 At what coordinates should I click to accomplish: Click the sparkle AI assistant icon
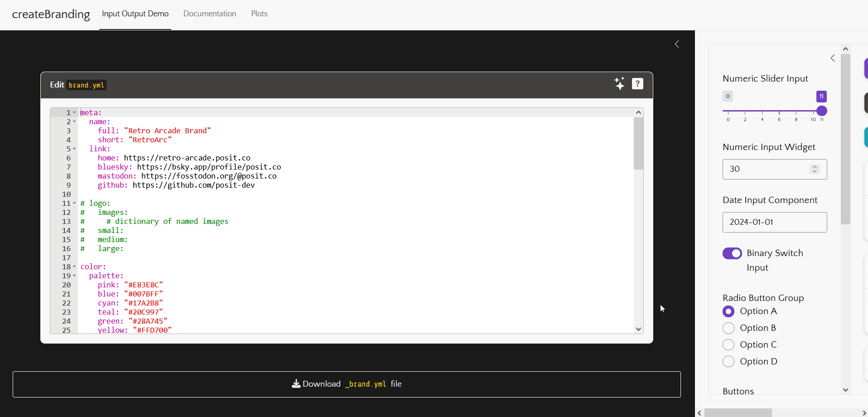pos(619,84)
